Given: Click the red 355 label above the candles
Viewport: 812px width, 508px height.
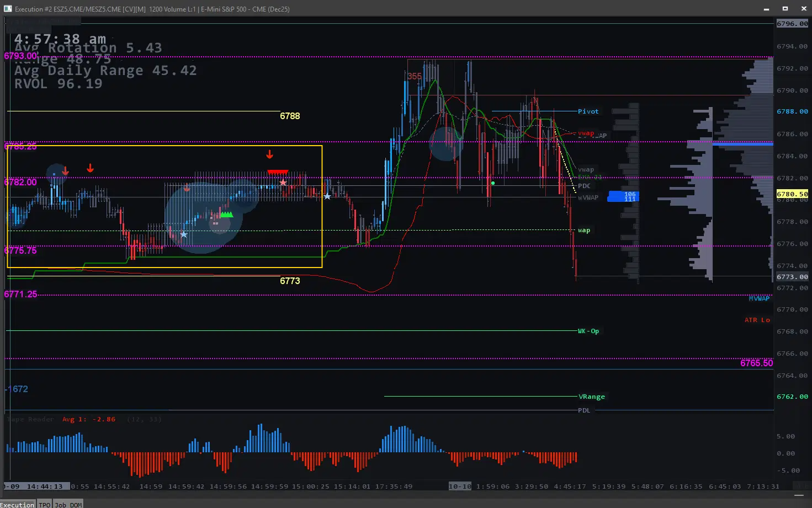Looking at the screenshot, I should [x=415, y=76].
